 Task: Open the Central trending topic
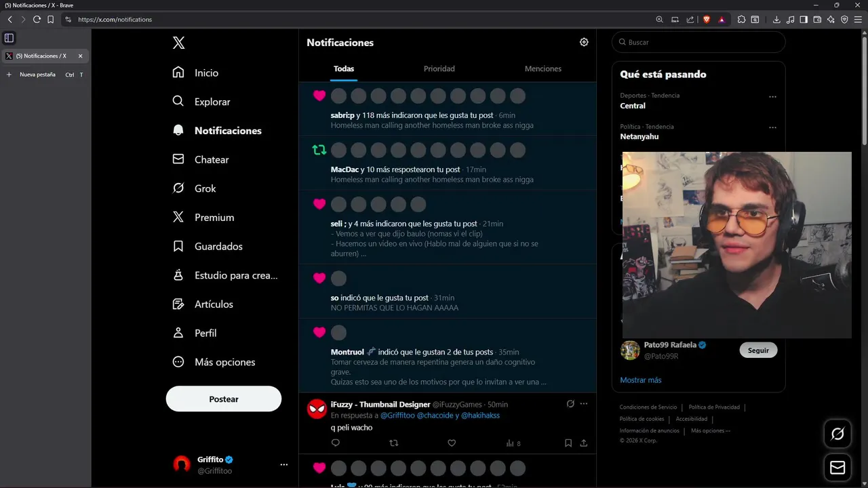(x=633, y=106)
